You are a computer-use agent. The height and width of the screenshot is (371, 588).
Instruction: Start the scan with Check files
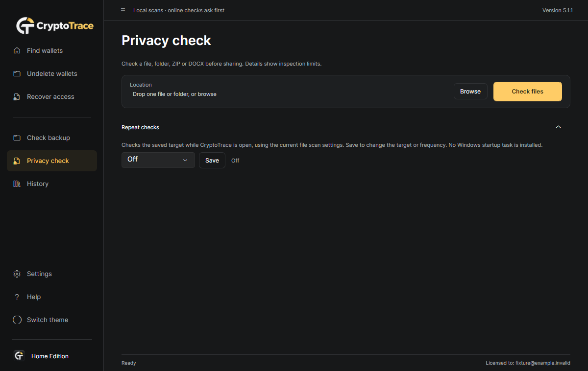coord(528,92)
